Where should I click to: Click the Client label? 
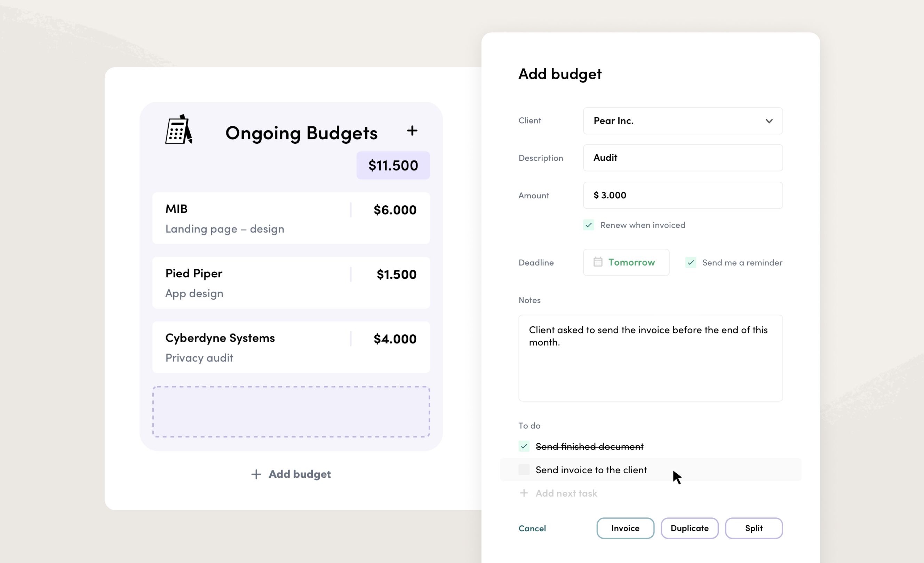pos(529,120)
